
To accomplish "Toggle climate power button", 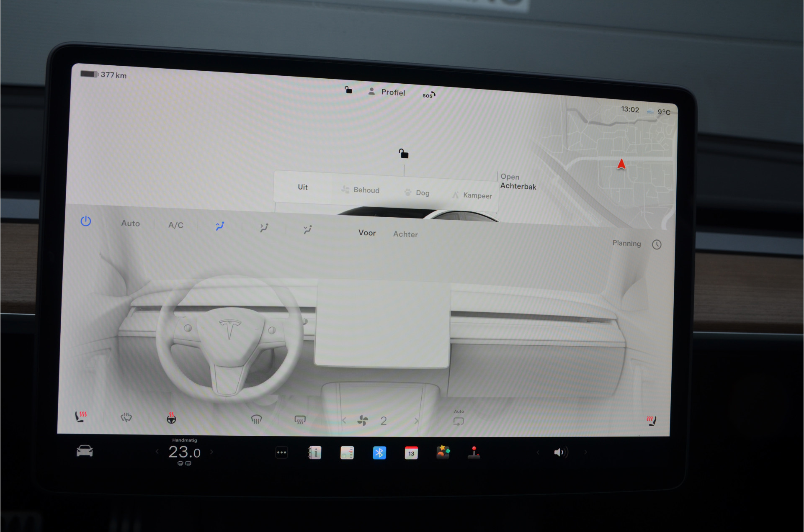I will [86, 221].
